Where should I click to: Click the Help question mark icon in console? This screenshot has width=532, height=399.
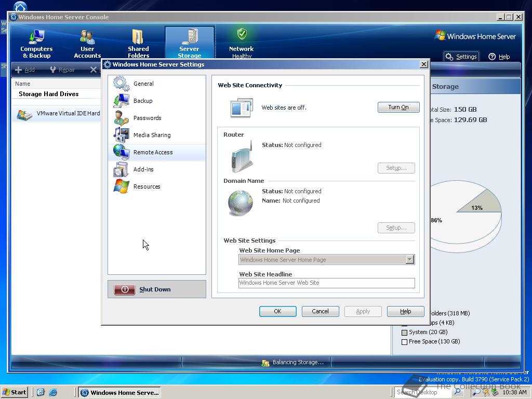point(492,57)
